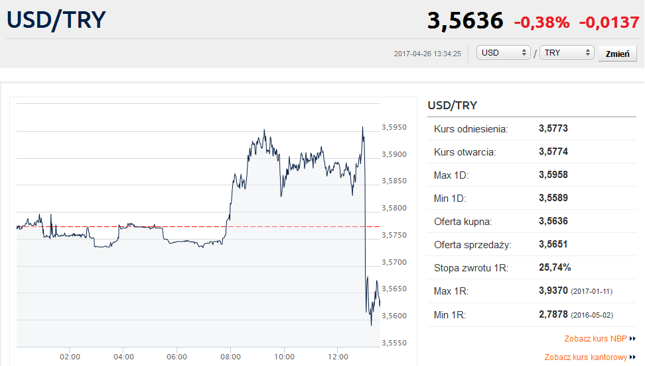Click the Oferta sprzedaży label
Image resolution: width=645 pixels, height=366 pixels.
[472, 245]
